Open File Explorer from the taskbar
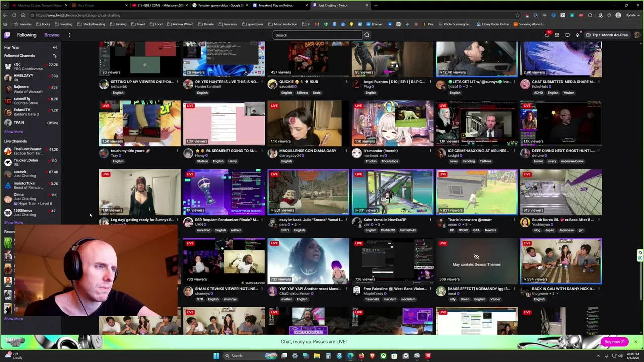Viewport: 644px width, 362px height. tap(317, 356)
